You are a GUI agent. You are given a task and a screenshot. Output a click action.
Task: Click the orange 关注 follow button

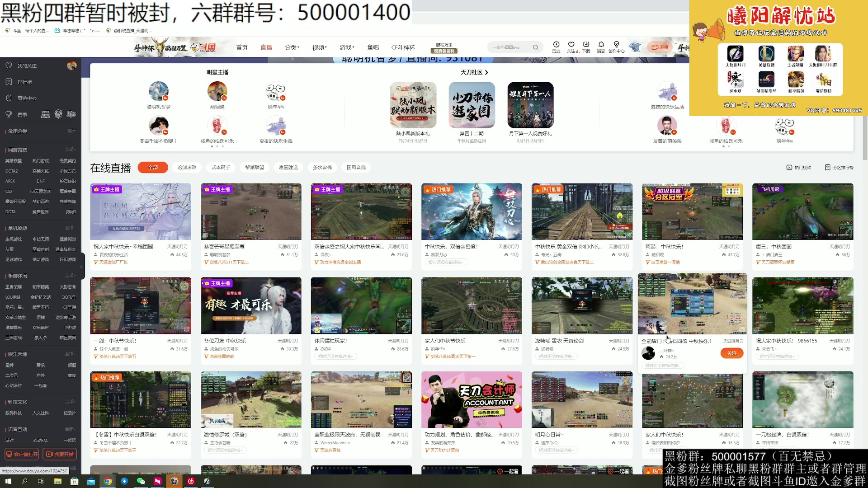click(732, 353)
